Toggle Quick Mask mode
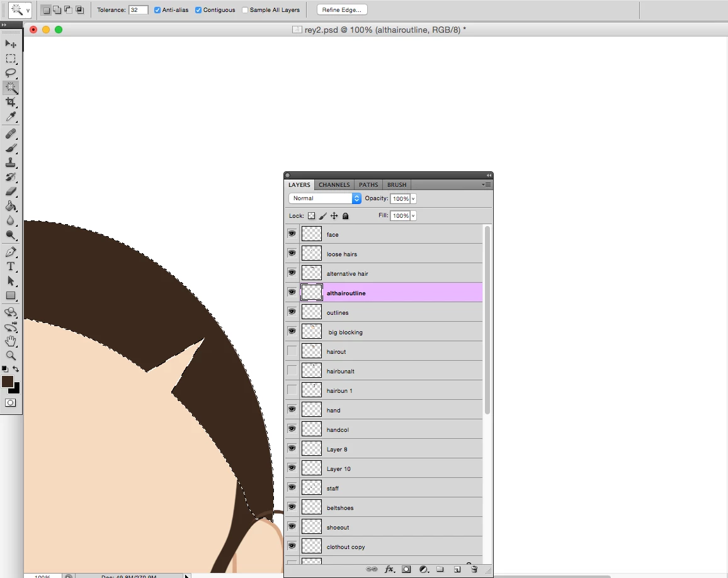728x578 pixels. pyautogui.click(x=10, y=402)
